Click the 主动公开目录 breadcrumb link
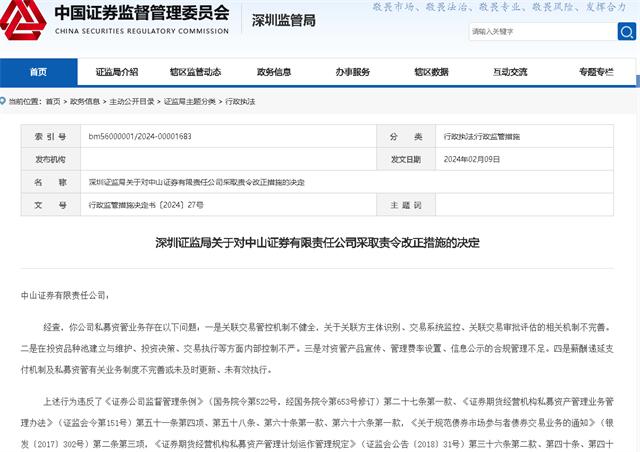Screen dimensions: 640x452 [132, 101]
